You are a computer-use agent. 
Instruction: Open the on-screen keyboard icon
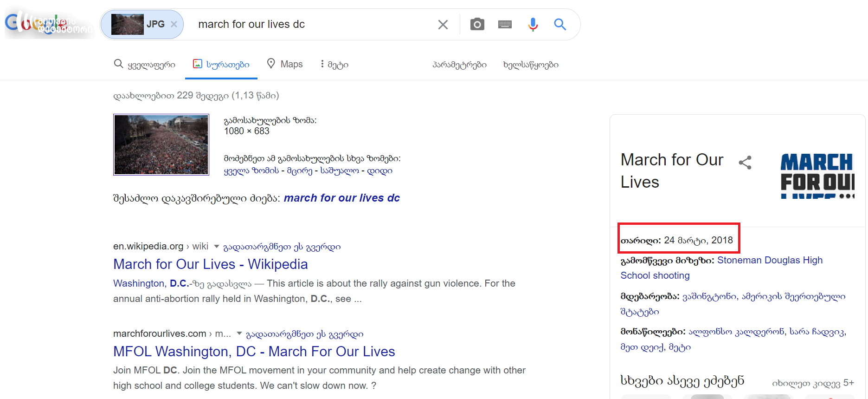click(505, 24)
